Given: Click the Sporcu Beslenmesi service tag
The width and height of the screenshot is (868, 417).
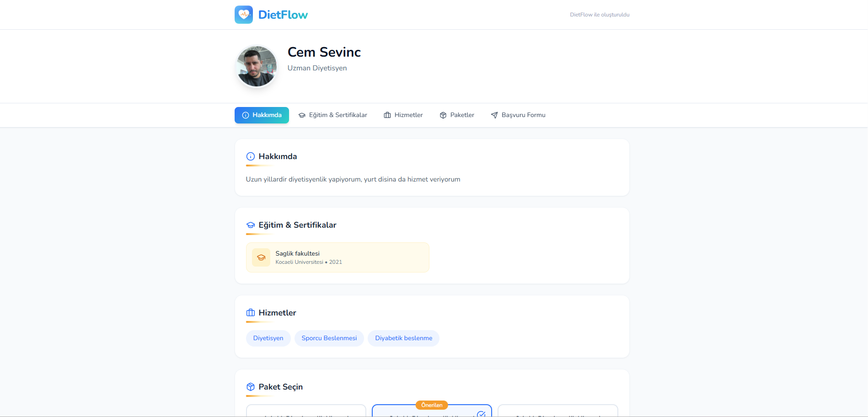Looking at the screenshot, I should [x=329, y=338].
